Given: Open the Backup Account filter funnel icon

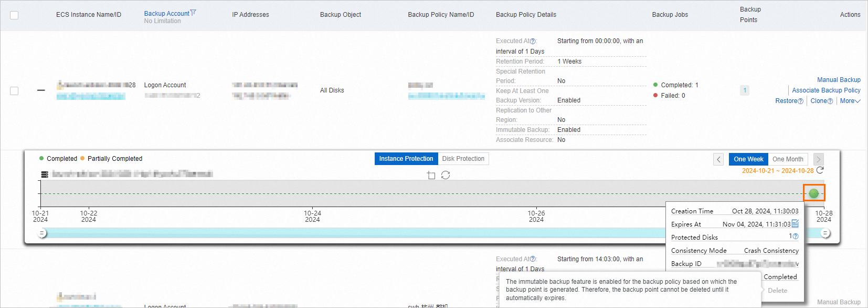Looking at the screenshot, I should (193, 13).
